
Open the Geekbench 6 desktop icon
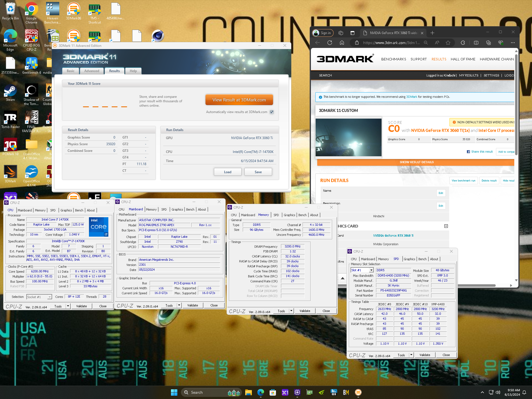[x=31, y=66]
